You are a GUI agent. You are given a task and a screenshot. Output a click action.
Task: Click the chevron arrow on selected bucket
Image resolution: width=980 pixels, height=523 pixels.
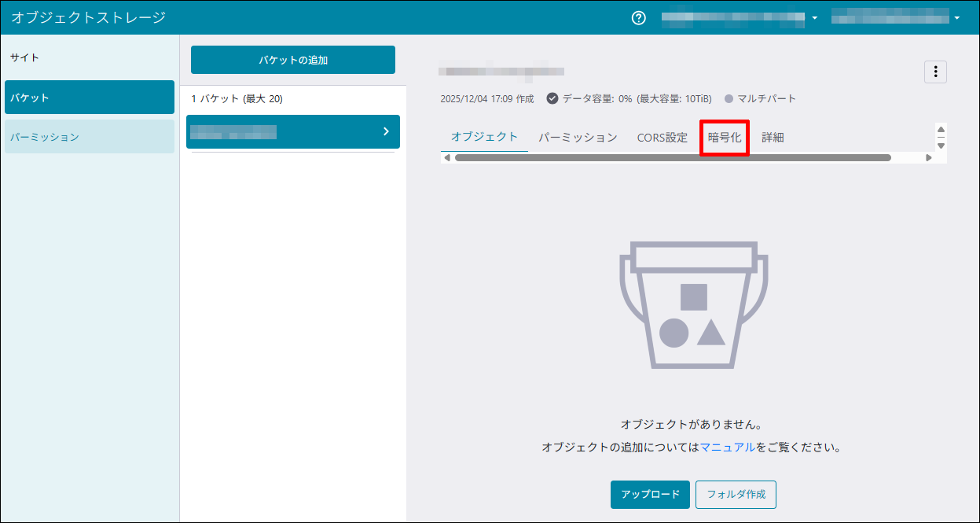coord(386,131)
